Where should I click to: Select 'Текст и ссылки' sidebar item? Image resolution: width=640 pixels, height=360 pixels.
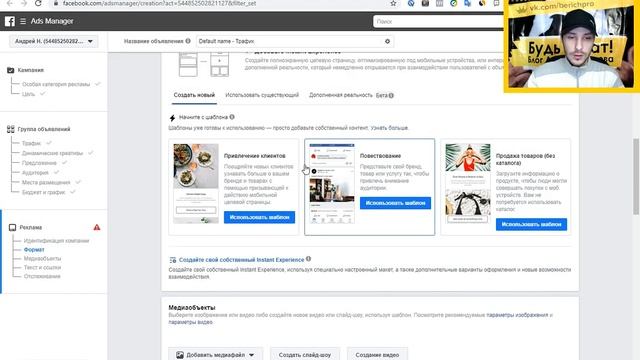pyautogui.click(x=42, y=267)
